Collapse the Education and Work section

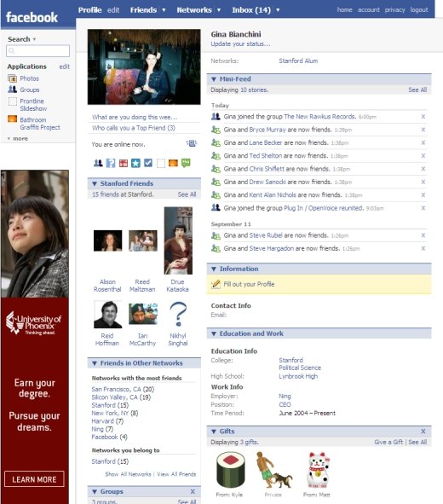click(214, 334)
